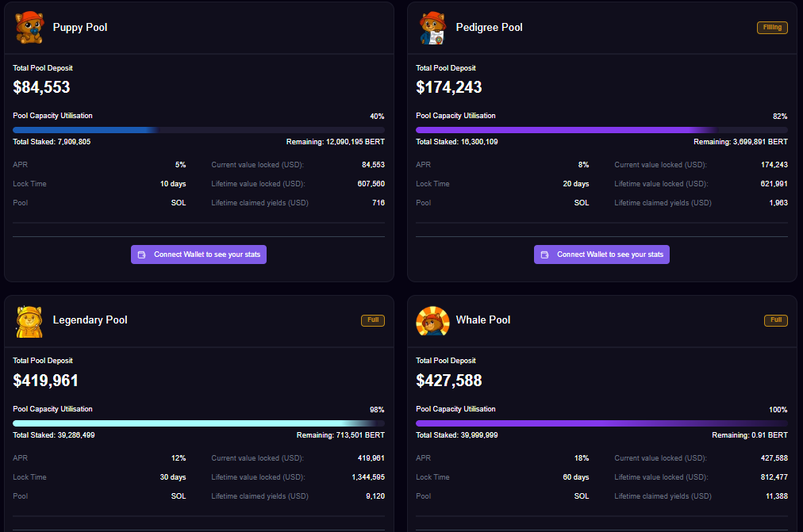The width and height of the screenshot is (803, 532).
Task: Click lifetime claimed yields 1,963
Action: (778, 202)
